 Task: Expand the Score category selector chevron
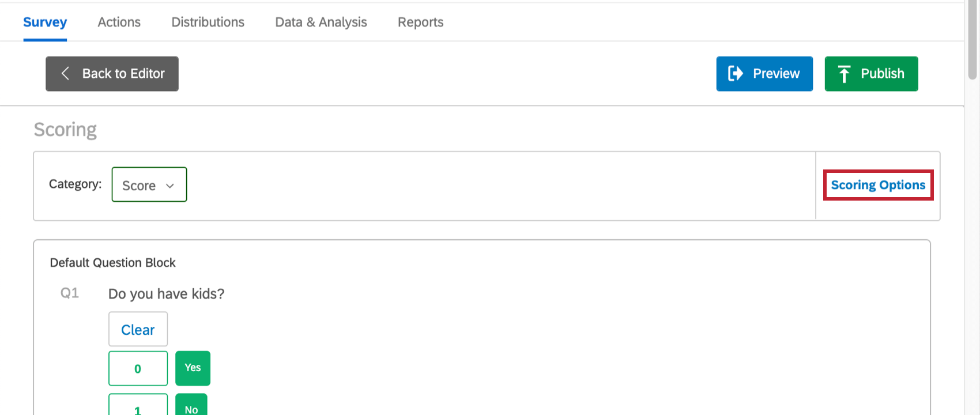[170, 186]
